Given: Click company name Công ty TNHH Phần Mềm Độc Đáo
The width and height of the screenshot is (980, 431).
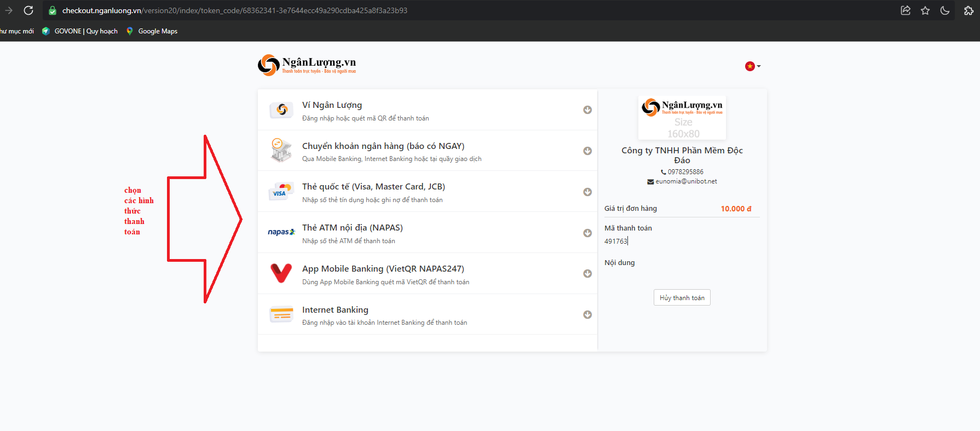Looking at the screenshot, I should click(x=682, y=155).
